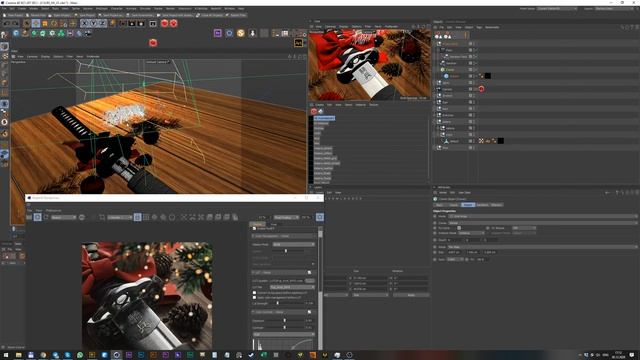
Task: Click the Open Project button
Action: [x=60, y=15]
